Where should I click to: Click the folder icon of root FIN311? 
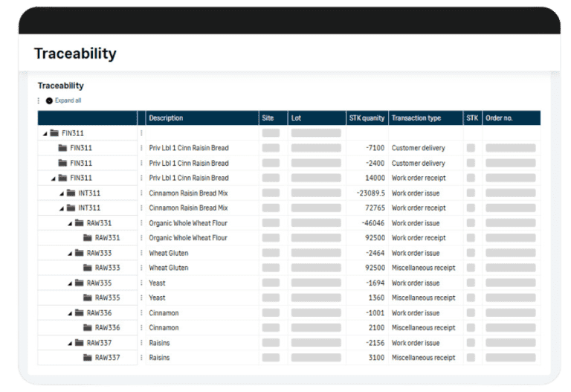click(x=54, y=133)
